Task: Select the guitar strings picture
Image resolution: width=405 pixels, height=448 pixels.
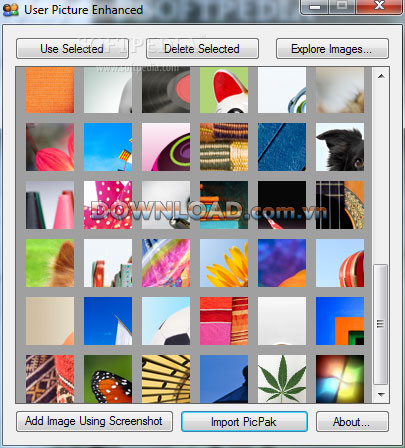Action: 340,205
